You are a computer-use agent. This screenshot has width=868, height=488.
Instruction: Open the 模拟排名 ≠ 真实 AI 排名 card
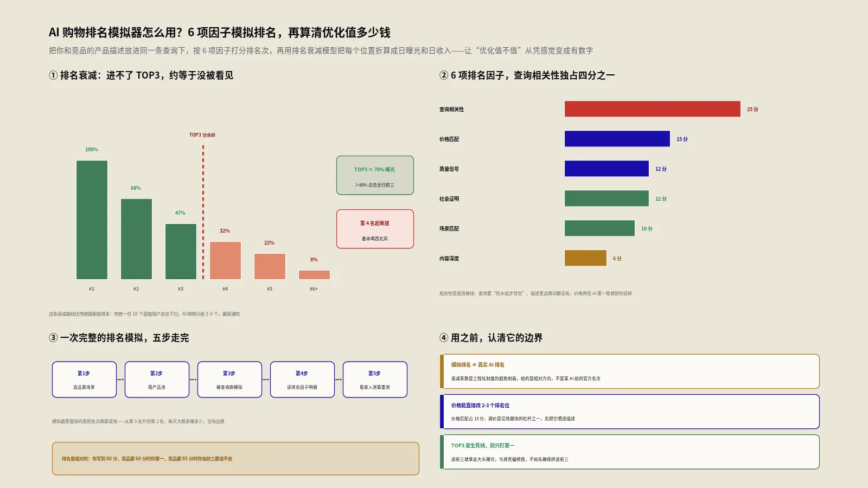point(629,371)
